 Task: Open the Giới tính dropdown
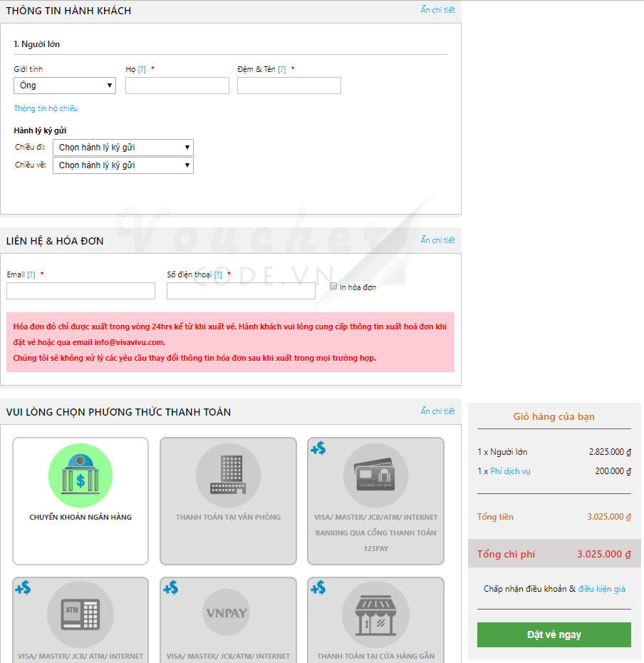coord(65,86)
